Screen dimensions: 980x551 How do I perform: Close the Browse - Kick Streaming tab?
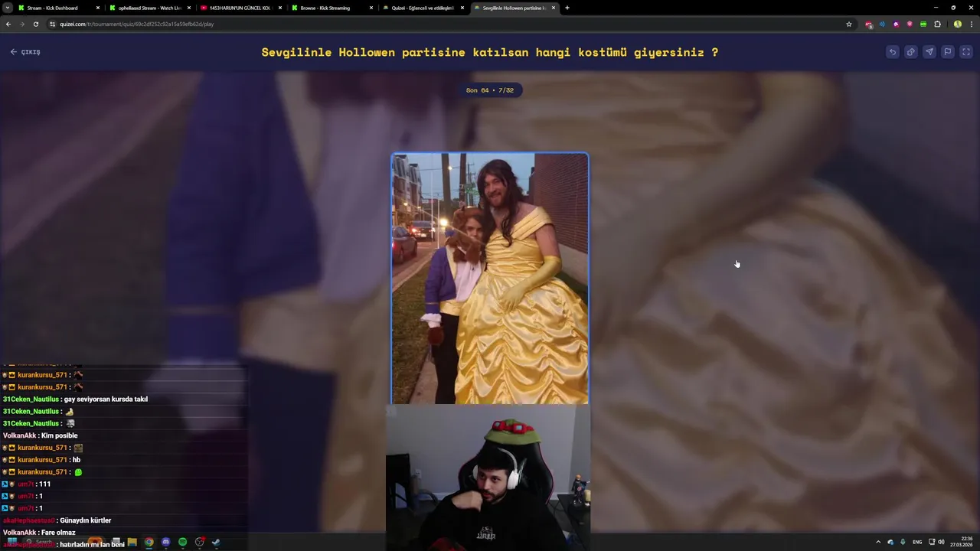(371, 8)
